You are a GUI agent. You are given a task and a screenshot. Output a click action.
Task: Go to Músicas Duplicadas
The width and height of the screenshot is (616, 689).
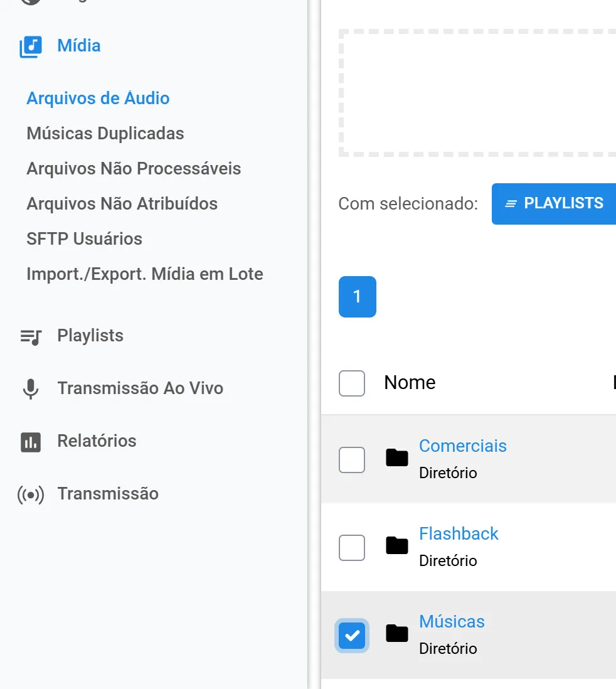coord(105,133)
